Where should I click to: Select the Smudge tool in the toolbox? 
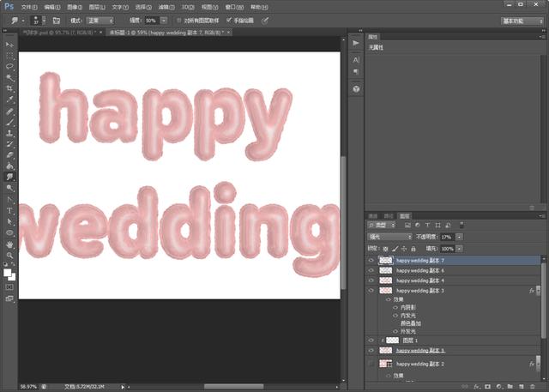click(x=9, y=177)
